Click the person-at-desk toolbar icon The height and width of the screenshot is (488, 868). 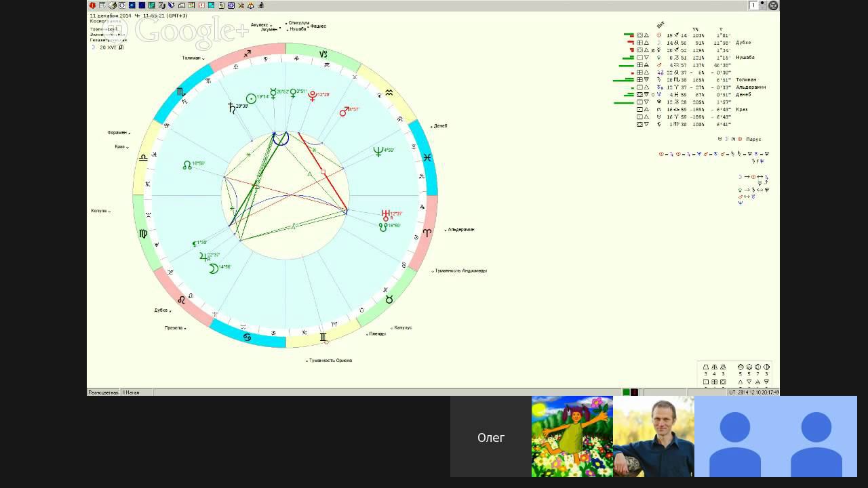pyautogui.click(x=260, y=5)
